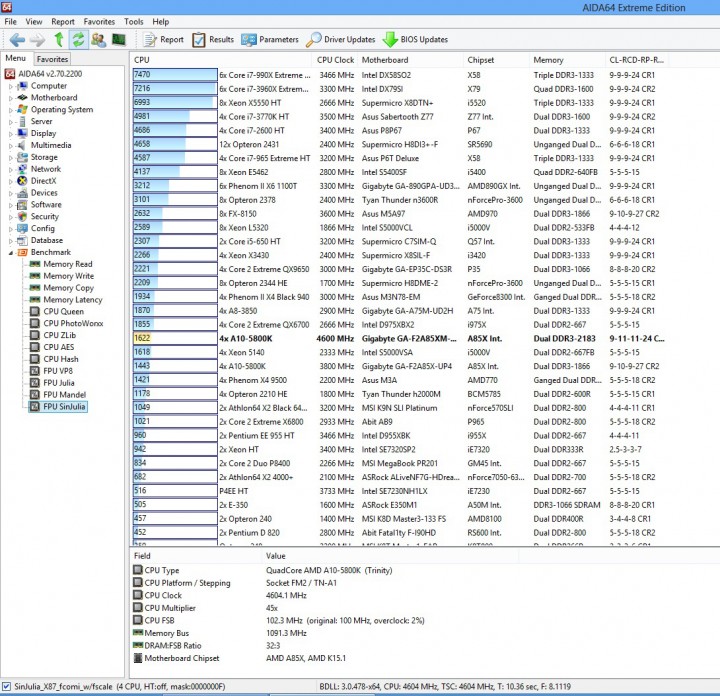Sort by the Motherboard column header

pos(411,60)
